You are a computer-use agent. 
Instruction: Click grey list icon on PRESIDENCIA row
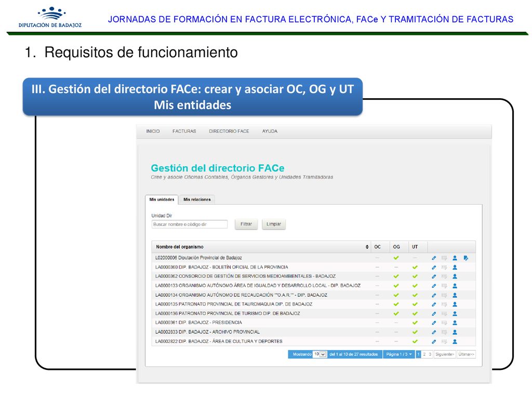(x=444, y=323)
